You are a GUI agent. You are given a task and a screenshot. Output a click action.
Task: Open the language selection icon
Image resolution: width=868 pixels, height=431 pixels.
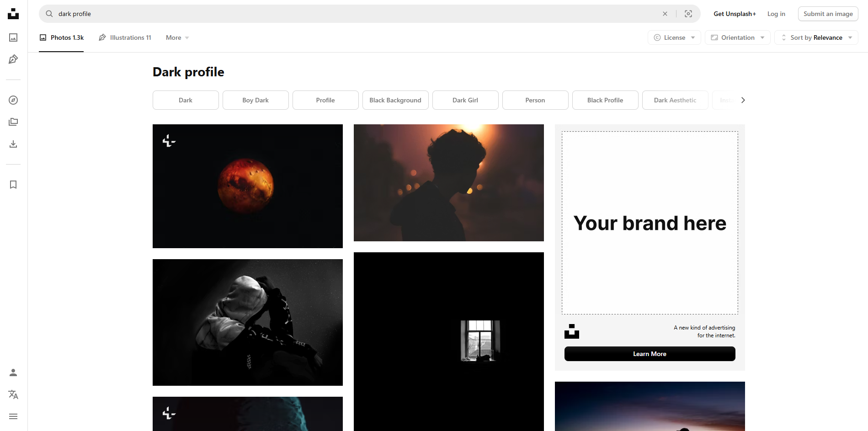tap(13, 394)
